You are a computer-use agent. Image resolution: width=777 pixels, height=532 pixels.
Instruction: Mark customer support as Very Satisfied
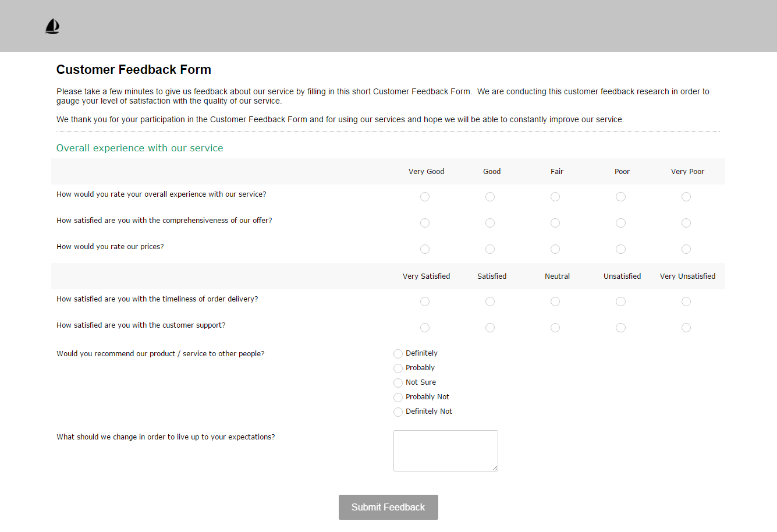pyautogui.click(x=425, y=328)
